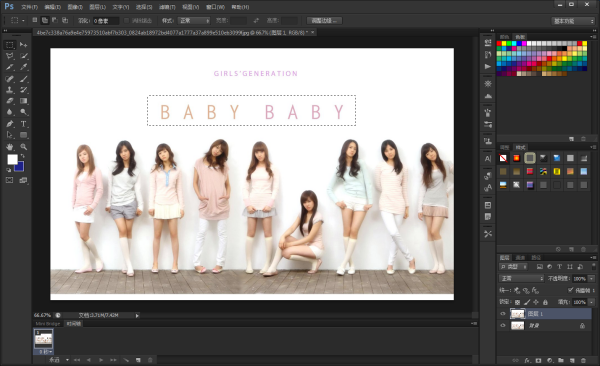Open the layer filter type dropdown
The width and height of the screenshot is (600, 366).
coord(514,266)
